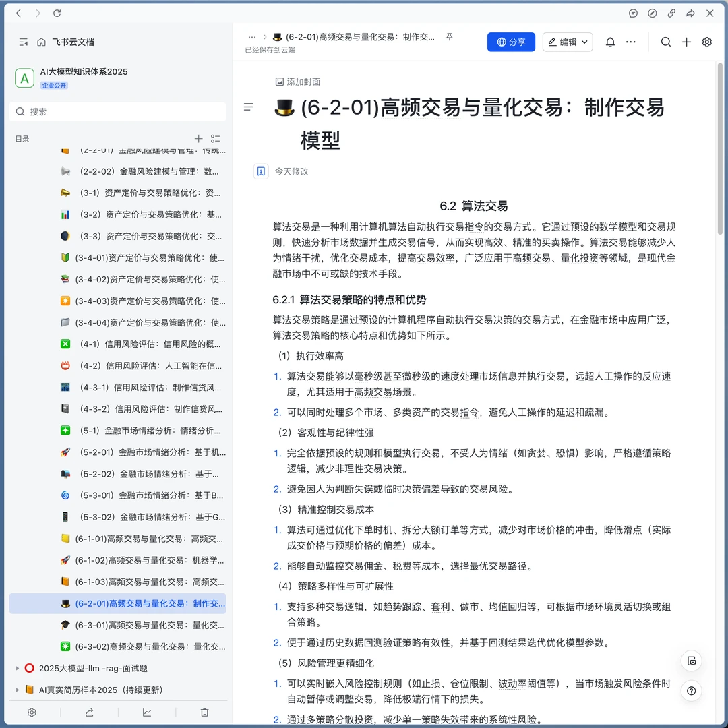
Task: Click the blue 分享 share button
Action: tap(511, 42)
